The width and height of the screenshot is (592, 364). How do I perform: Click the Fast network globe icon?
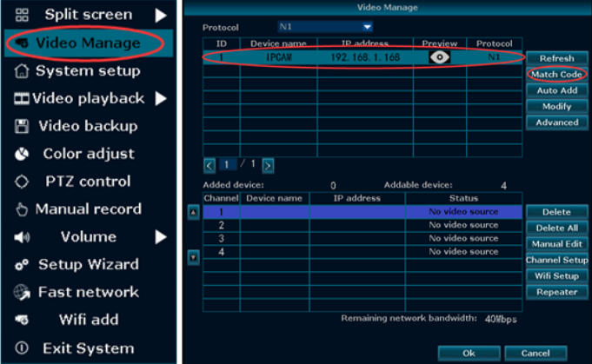click(x=23, y=293)
